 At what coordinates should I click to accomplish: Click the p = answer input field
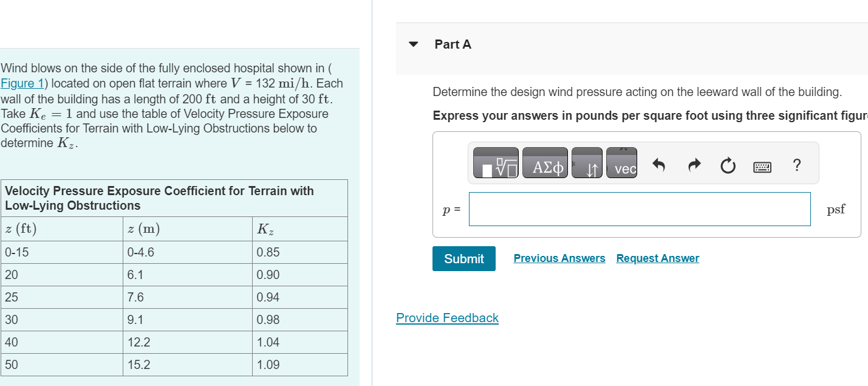639,209
